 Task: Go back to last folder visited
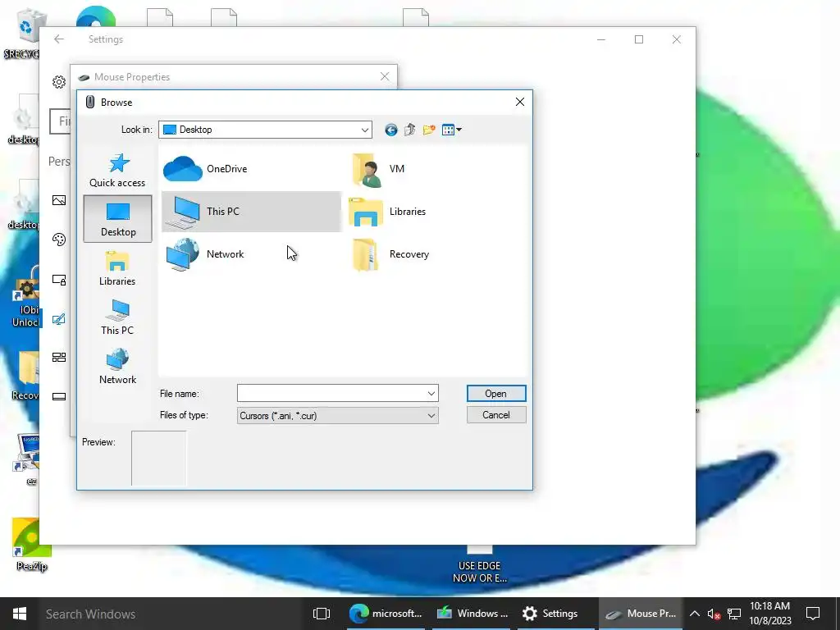(391, 130)
